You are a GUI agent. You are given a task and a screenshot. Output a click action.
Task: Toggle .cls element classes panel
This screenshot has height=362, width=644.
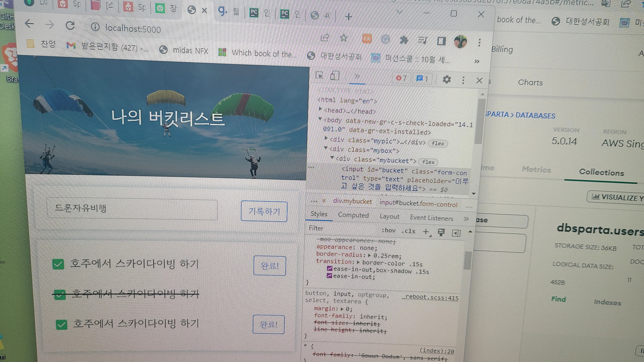pos(408,231)
